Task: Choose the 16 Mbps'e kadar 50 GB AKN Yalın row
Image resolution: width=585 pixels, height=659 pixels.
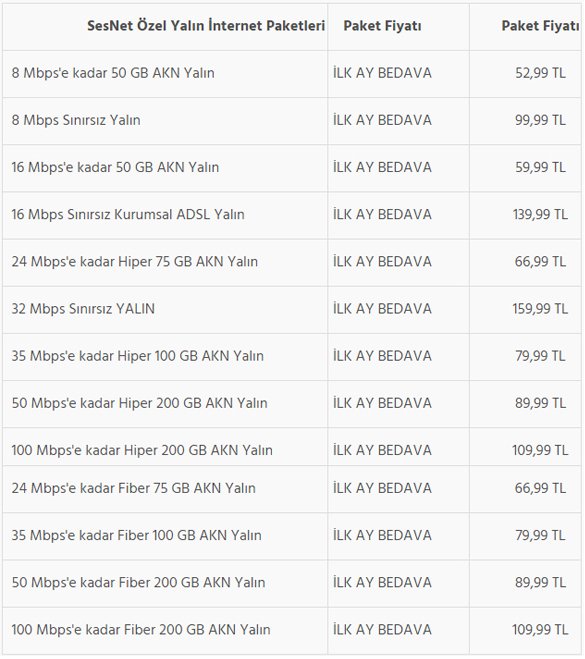Action: (115, 167)
